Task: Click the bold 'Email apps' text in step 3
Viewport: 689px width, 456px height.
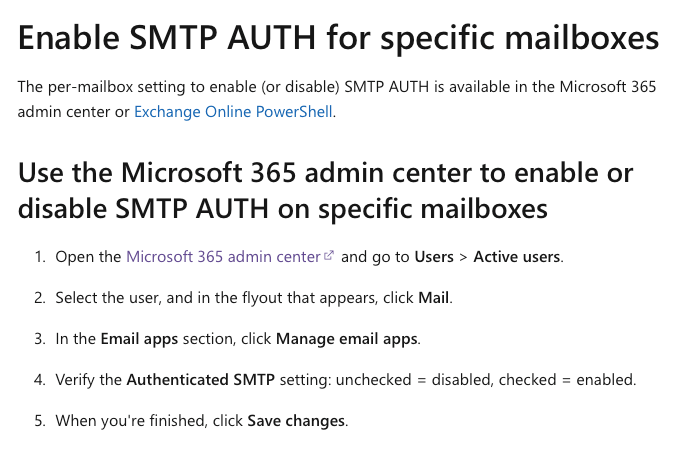Action: pyautogui.click(x=139, y=339)
